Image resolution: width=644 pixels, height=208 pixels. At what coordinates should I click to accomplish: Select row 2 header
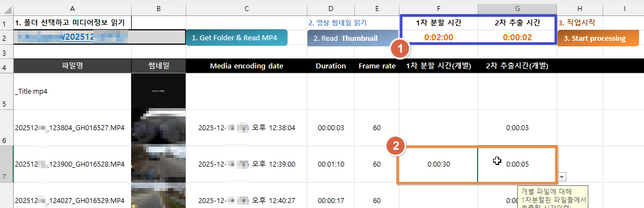7,38
